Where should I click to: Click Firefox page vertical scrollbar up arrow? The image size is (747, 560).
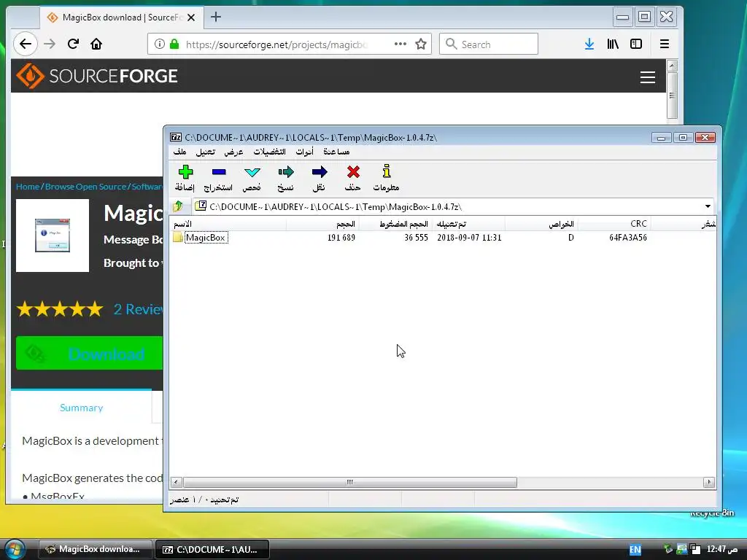pos(672,65)
